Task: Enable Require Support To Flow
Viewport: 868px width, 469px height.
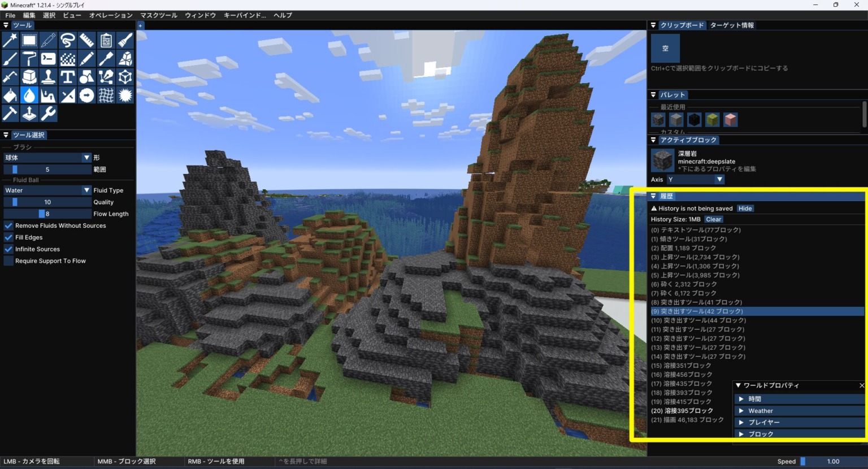Action: tap(8, 260)
